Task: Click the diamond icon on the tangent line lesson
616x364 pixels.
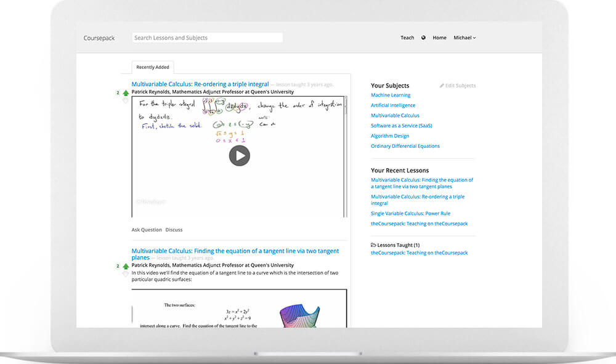Action: [125, 275]
